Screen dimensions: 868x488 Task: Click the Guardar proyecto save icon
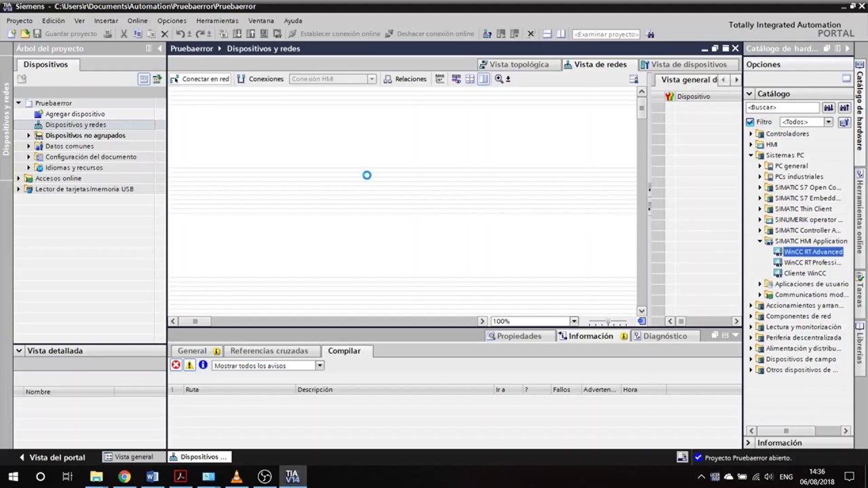coord(37,34)
